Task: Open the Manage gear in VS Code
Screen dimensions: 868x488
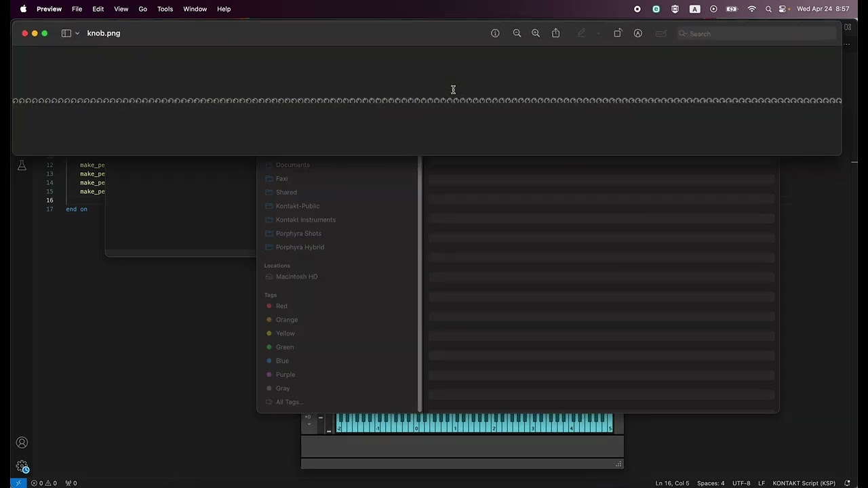Action: click(22, 466)
